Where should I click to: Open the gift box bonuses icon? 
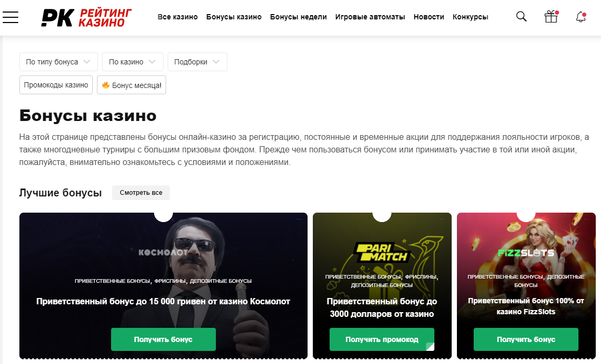pyautogui.click(x=551, y=17)
